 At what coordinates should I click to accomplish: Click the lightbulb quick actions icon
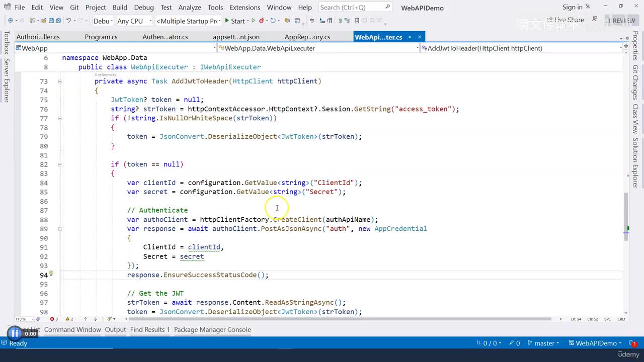click(51, 274)
